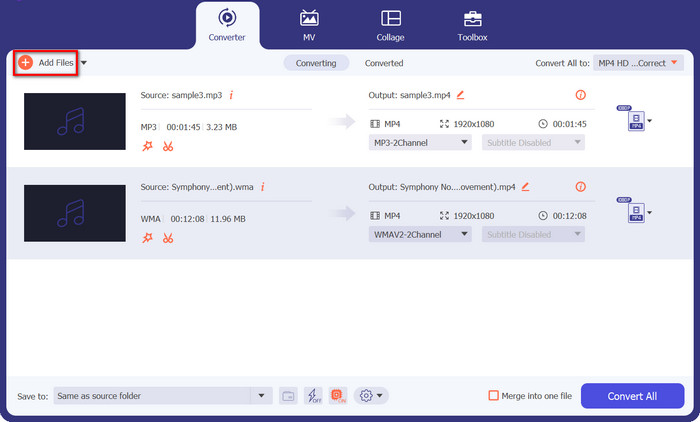
Task: Click the Save to path field
Action: (x=152, y=396)
